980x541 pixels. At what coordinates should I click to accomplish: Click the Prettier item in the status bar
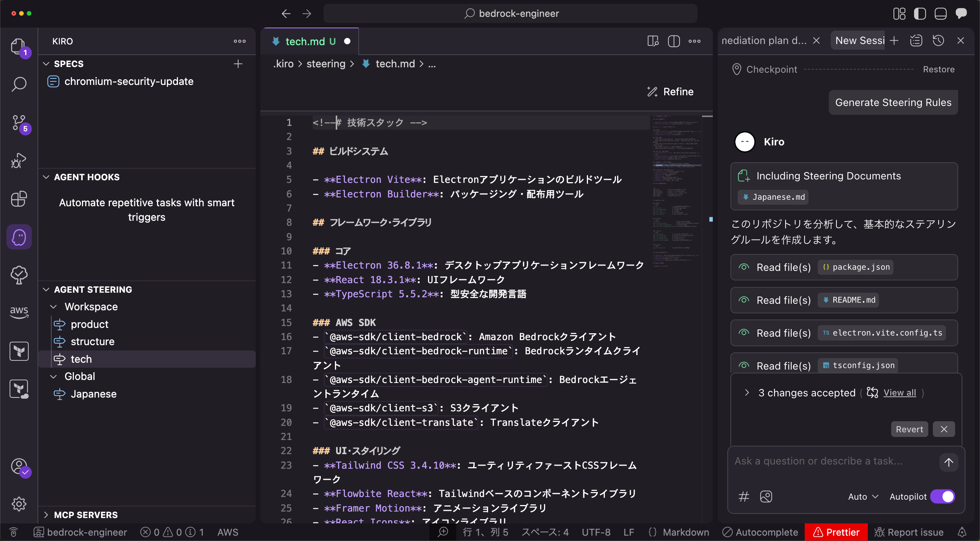tap(836, 532)
